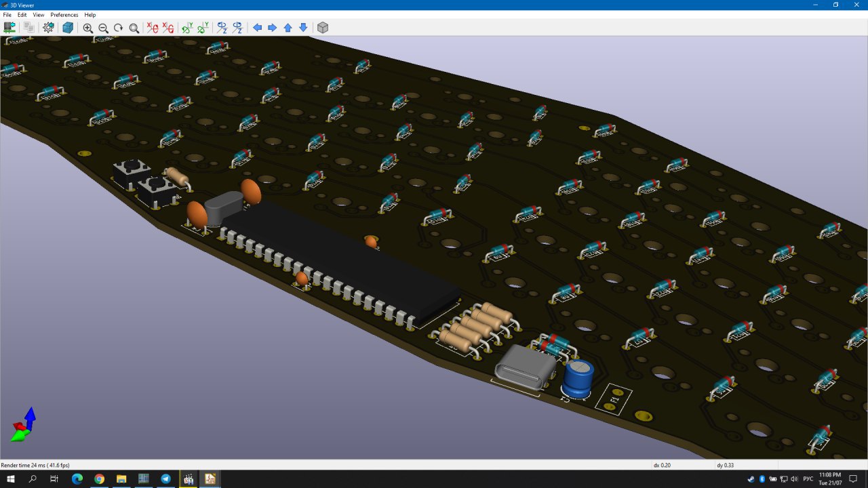Move board right with blue arrow
This screenshot has width=868, height=488.
pos(272,28)
